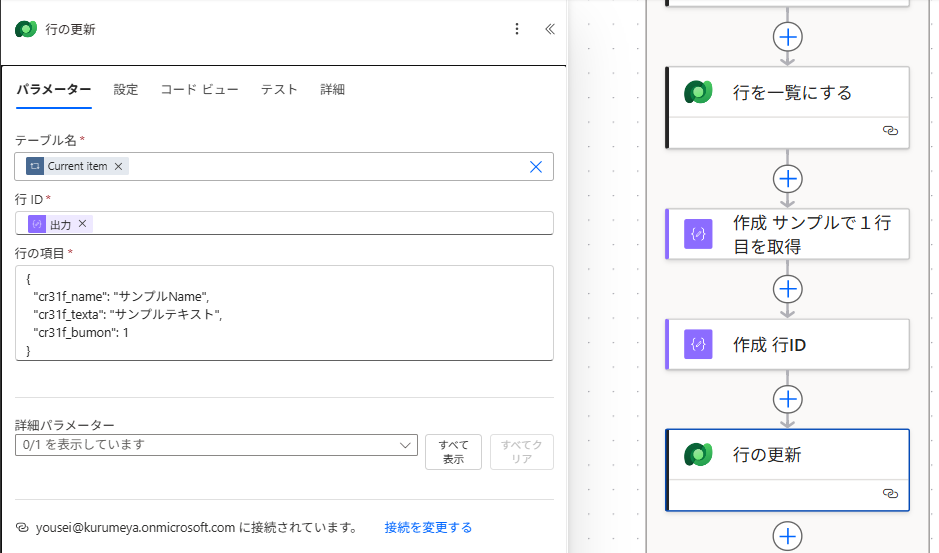Click the link icon on the 行の更新 card
939x553 pixels.
tap(890, 493)
